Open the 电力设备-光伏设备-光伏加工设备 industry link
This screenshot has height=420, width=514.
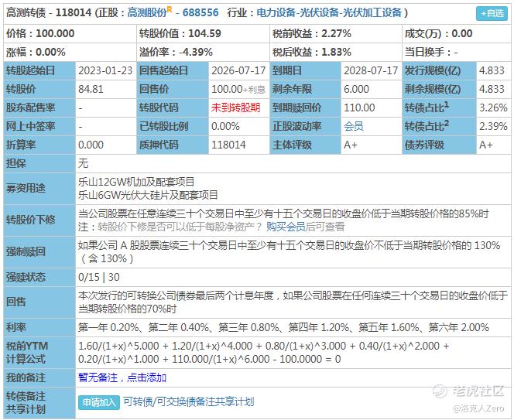[x=329, y=13]
